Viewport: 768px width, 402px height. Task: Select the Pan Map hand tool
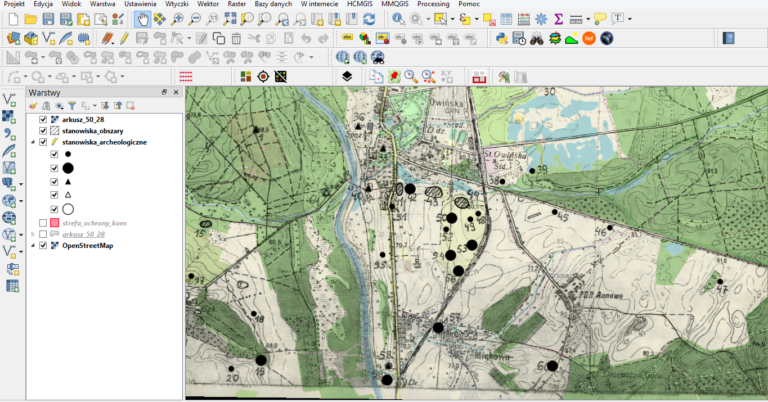(143, 19)
